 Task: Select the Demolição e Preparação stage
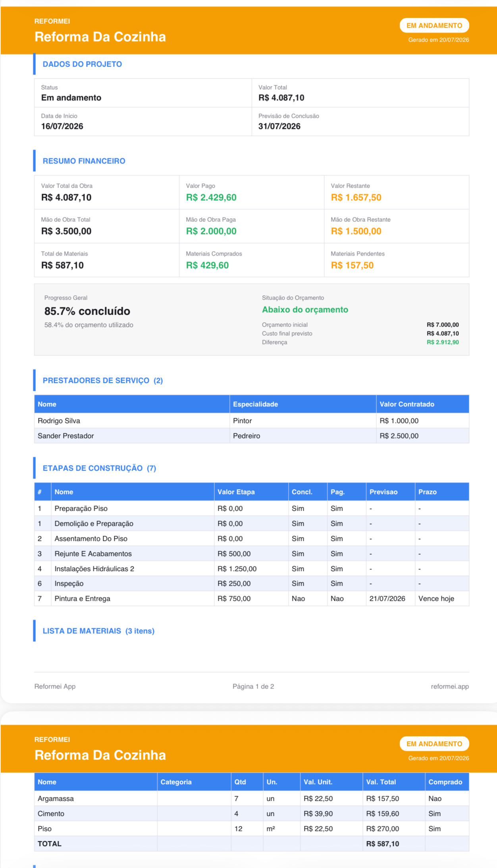[94, 523]
